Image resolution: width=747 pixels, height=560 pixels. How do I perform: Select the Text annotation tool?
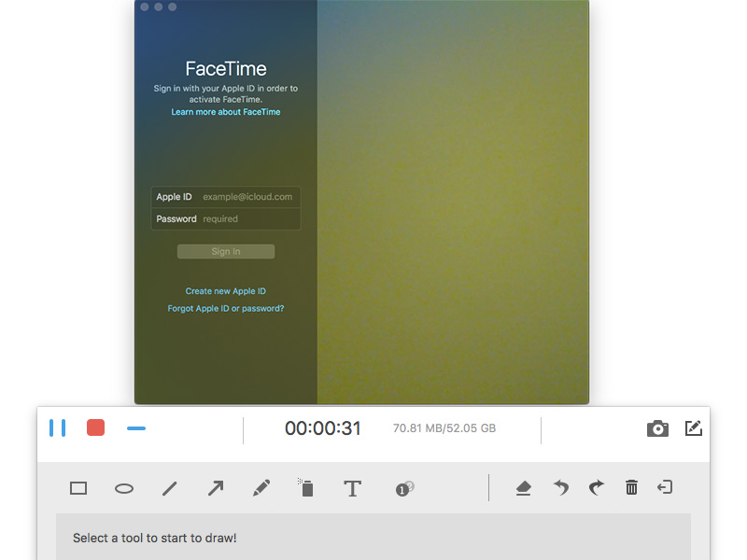point(353,487)
